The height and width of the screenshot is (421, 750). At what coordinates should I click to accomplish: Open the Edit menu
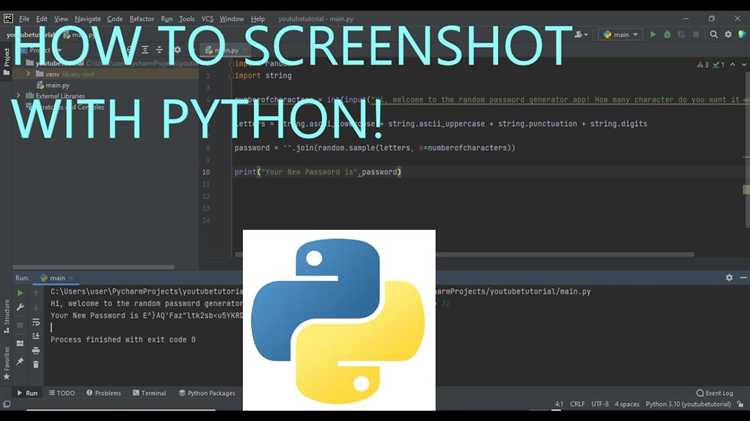coord(42,19)
